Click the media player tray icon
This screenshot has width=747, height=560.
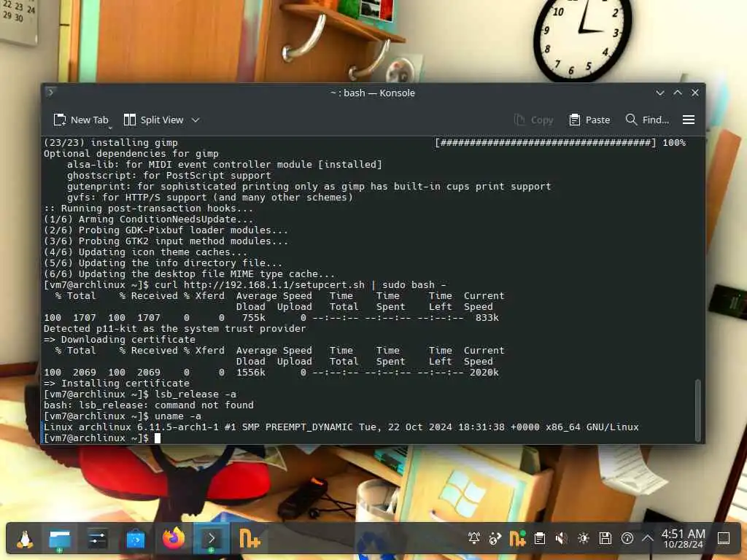coord(495,539)
